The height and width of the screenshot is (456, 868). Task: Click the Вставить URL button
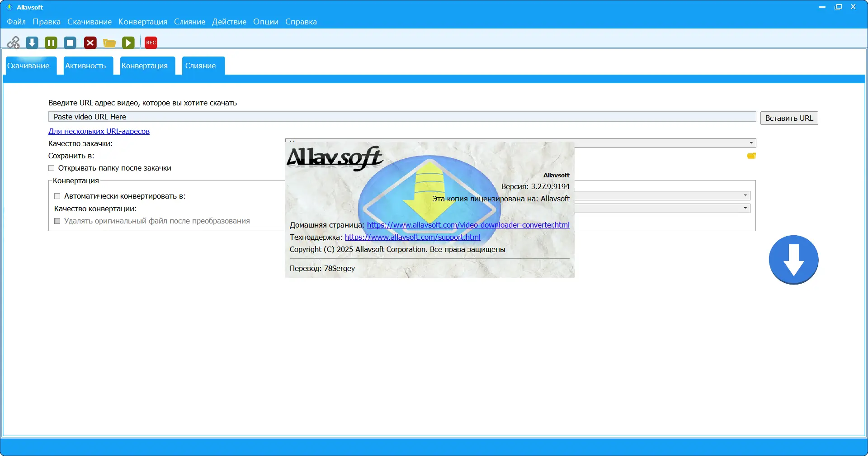(789, 118)
